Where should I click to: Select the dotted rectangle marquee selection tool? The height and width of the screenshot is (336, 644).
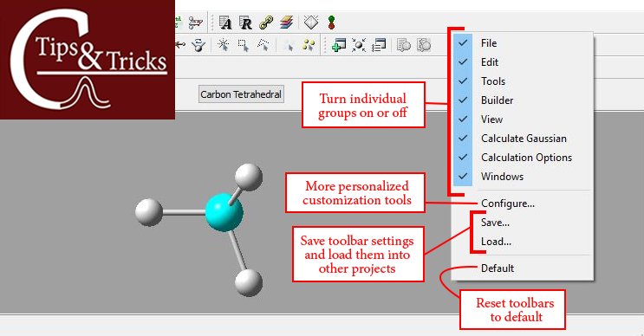point(244,45)
